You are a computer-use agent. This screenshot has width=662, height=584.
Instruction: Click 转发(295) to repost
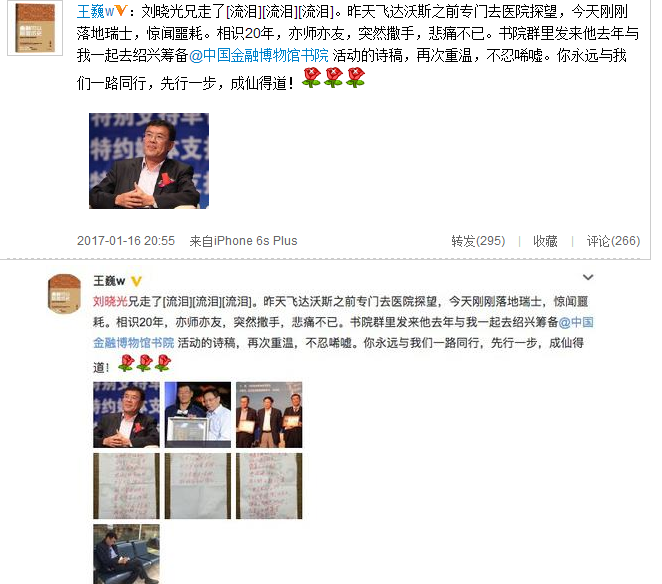pos(478,241)
